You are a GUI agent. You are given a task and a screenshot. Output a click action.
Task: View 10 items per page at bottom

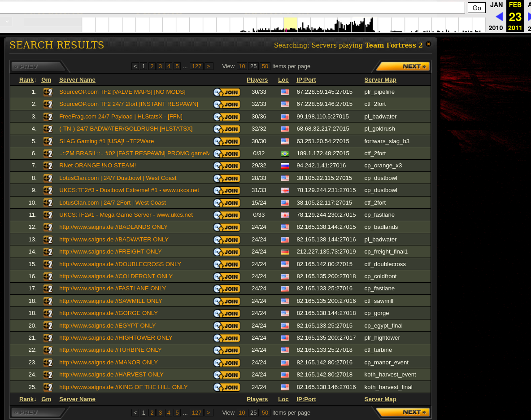pyautogui.click(x=242, y=412)
